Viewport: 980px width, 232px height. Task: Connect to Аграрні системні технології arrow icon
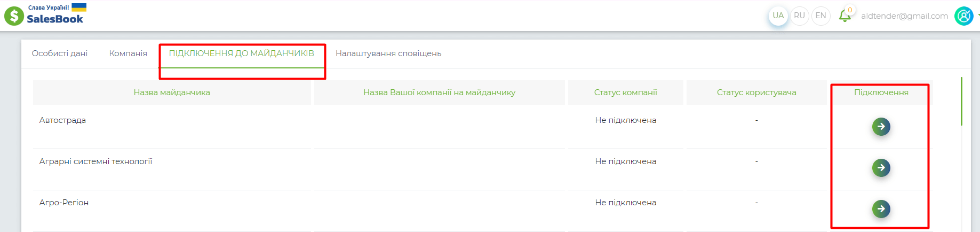[x=881, y=168]
